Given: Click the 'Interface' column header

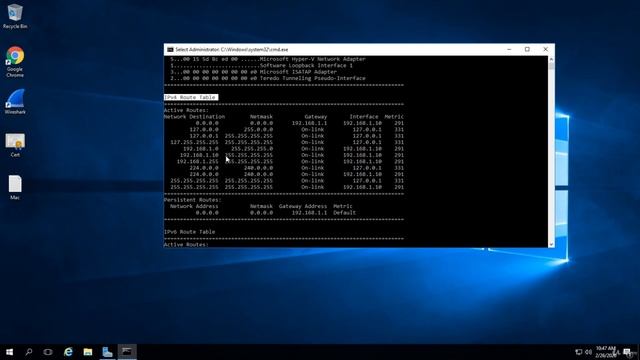Looking at the screenshot, I should point(364,117).
